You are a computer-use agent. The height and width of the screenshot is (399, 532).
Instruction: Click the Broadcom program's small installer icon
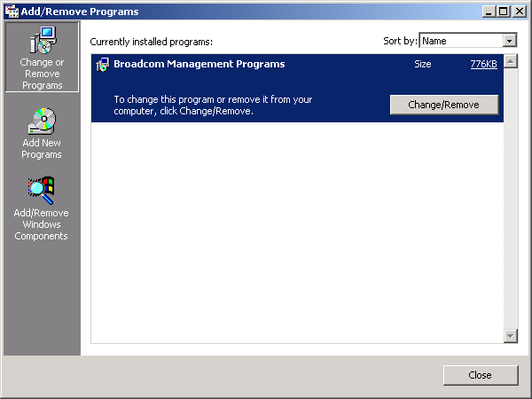pos(102,65)
